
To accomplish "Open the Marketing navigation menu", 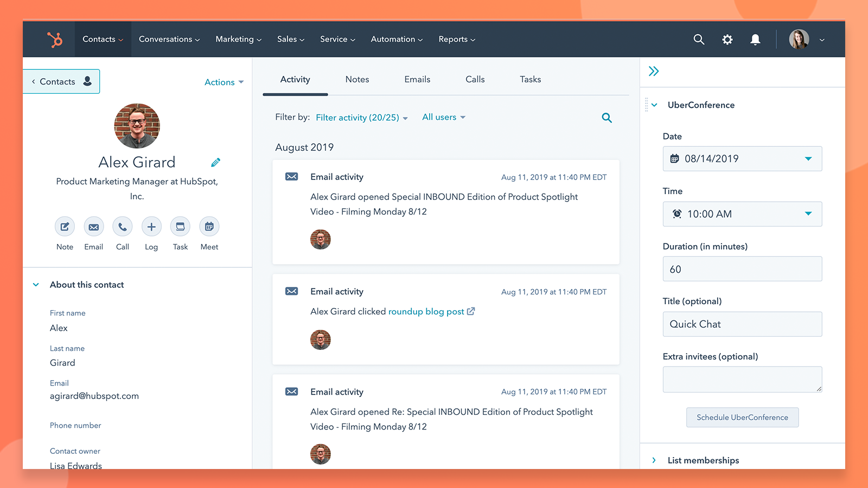I will pyautogui.click(x=238, y=39).
